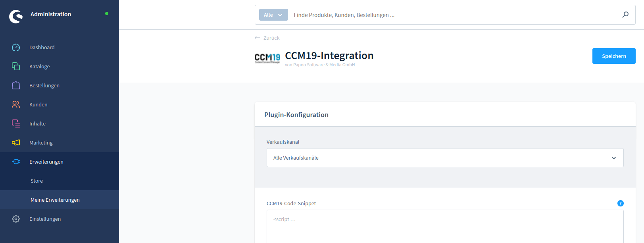Show help for CCM19-Code-Snippet field

[x=621, y=203]
